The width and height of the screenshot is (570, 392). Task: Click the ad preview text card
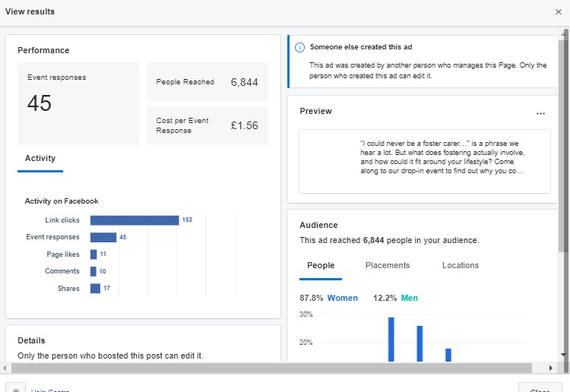click(x=425, y=161)
